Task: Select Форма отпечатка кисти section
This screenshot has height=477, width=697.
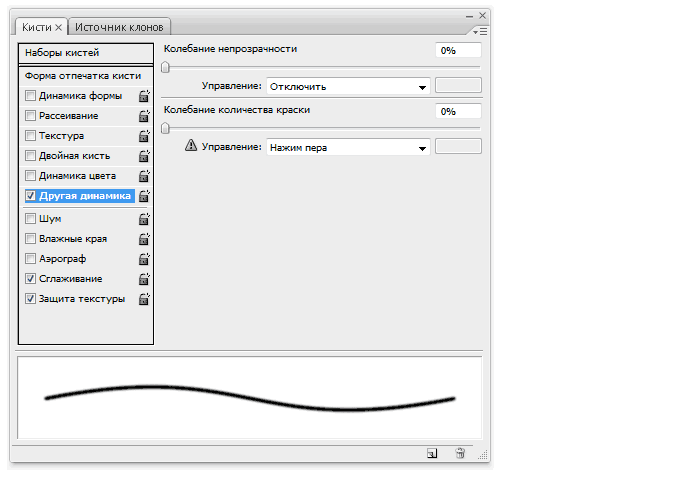Action: (85, 75)
